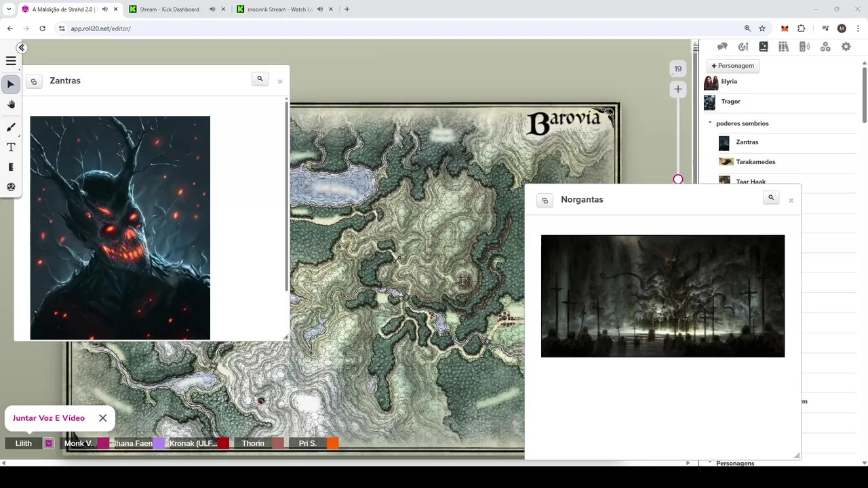Screen dimensions: 868x488
Task: Close the Zantras window
Action: (x=280, y=81)
